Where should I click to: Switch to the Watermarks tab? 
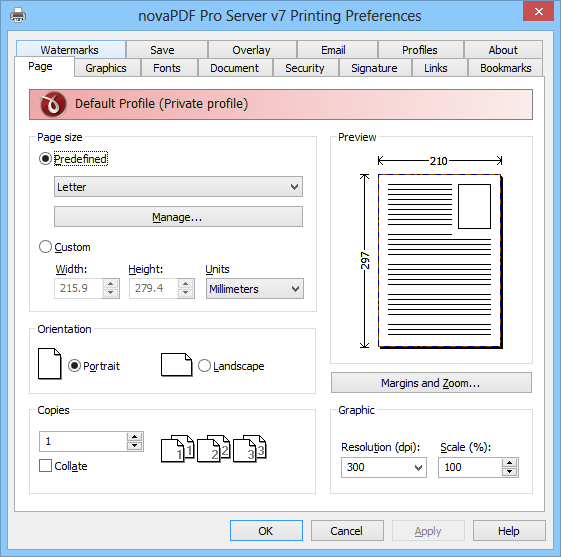pos(71,49)
